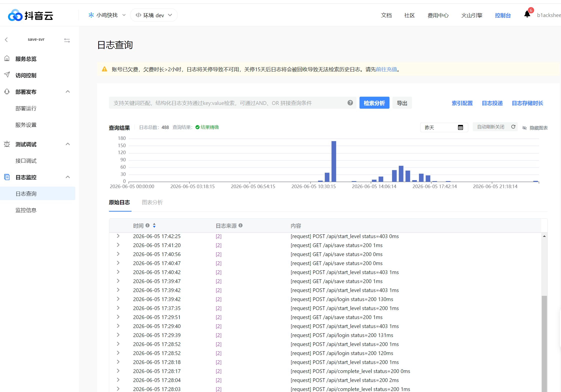Open the 日志投递 link
Image resolution: width=561 pixels, height=392 pixels.
[492, 103]
